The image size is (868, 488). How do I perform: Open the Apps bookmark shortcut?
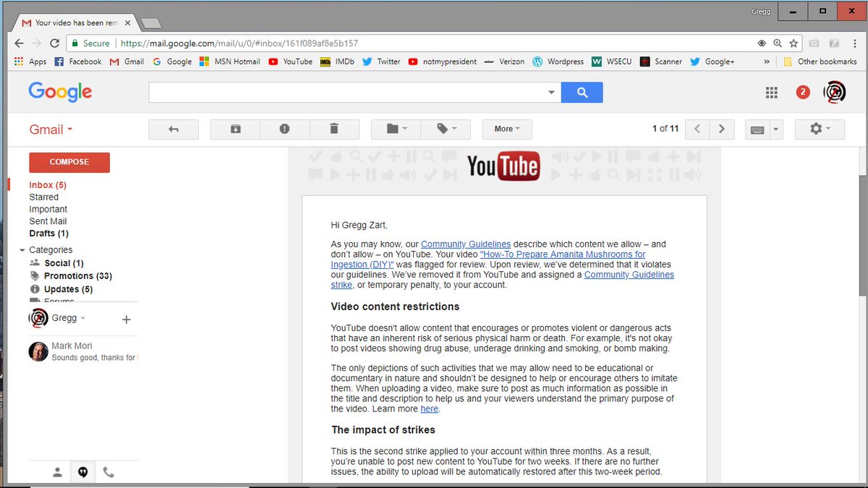[30, 61]
